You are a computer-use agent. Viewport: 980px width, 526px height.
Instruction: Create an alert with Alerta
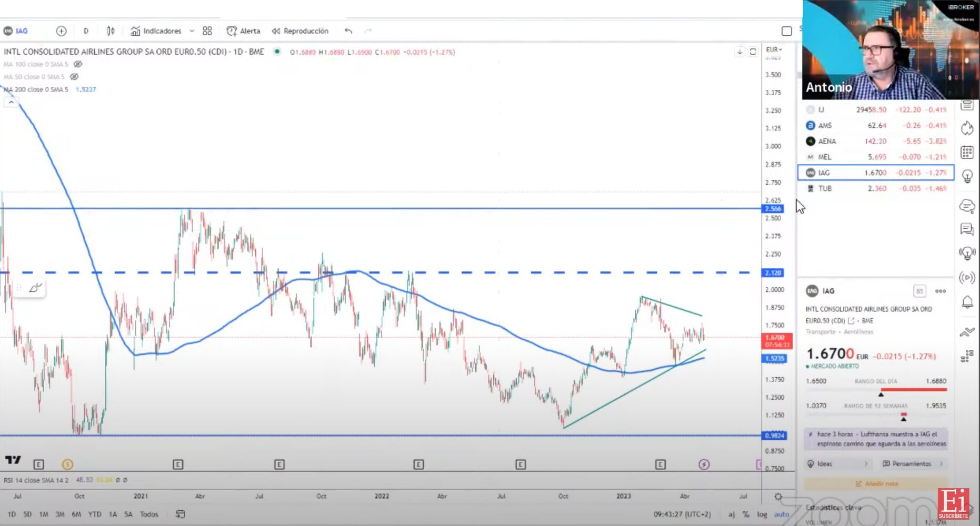point(244,31)
